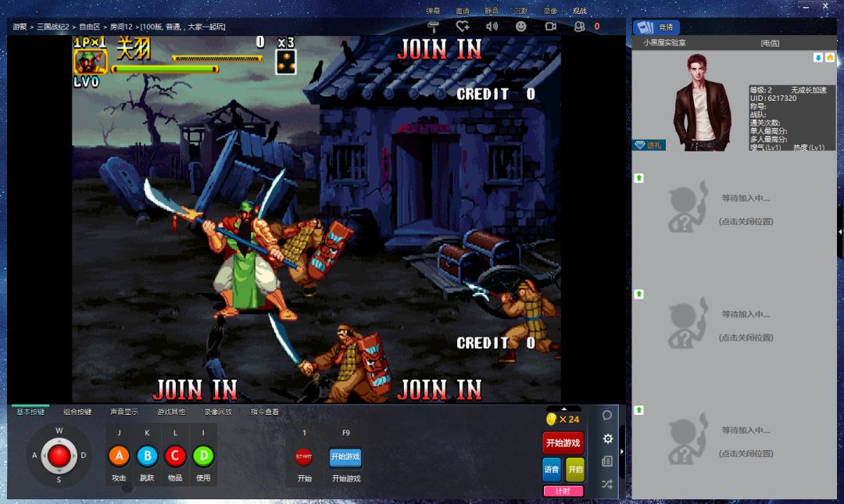Toggle the yellow 开启 button
Viewport: 844px width, 504px height.
[x=575, y=469]
